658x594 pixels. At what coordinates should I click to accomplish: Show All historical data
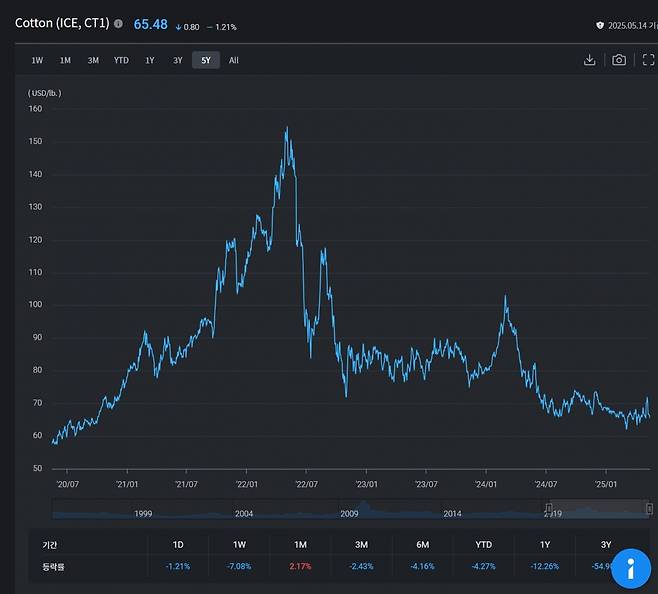tap(233, 60)
